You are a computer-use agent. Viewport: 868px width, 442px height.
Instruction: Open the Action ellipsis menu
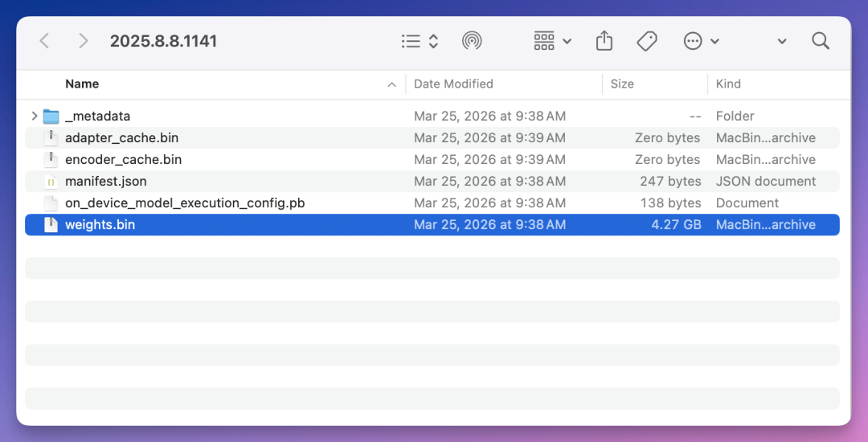coord(702,41)
